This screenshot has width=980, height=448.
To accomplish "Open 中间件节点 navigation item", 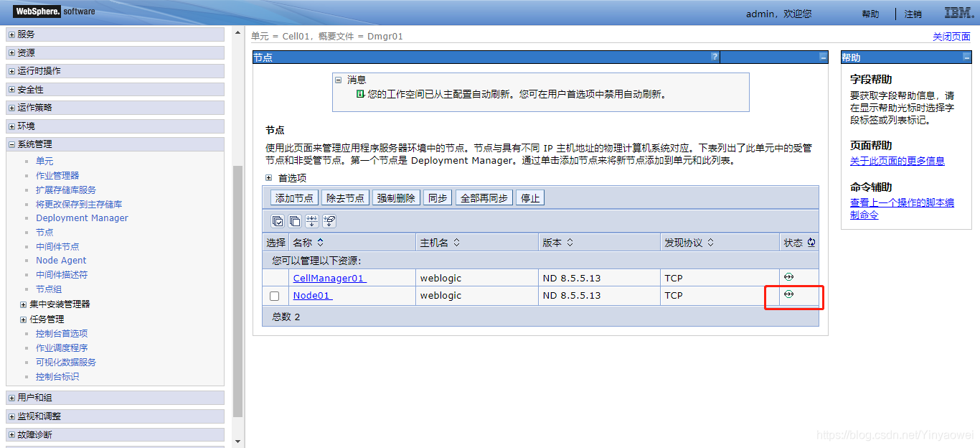I will pyautogui.click(x=57, y=246).
